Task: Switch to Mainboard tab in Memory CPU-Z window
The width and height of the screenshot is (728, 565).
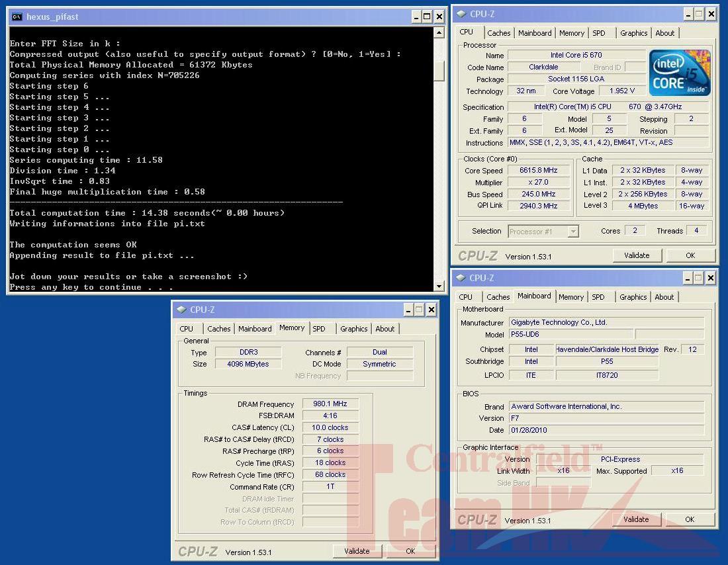Action: (x=255, y=329)
